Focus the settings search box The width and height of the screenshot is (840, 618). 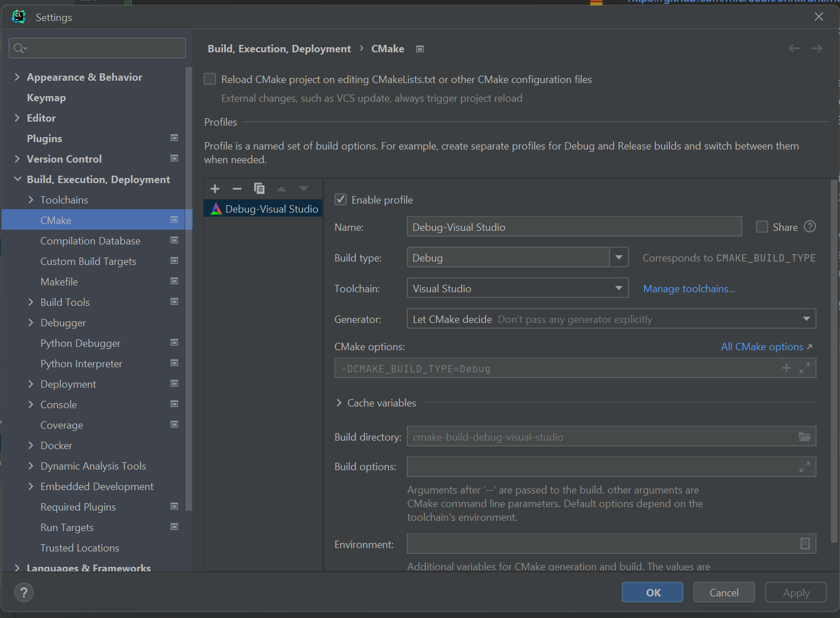point(97,48)
